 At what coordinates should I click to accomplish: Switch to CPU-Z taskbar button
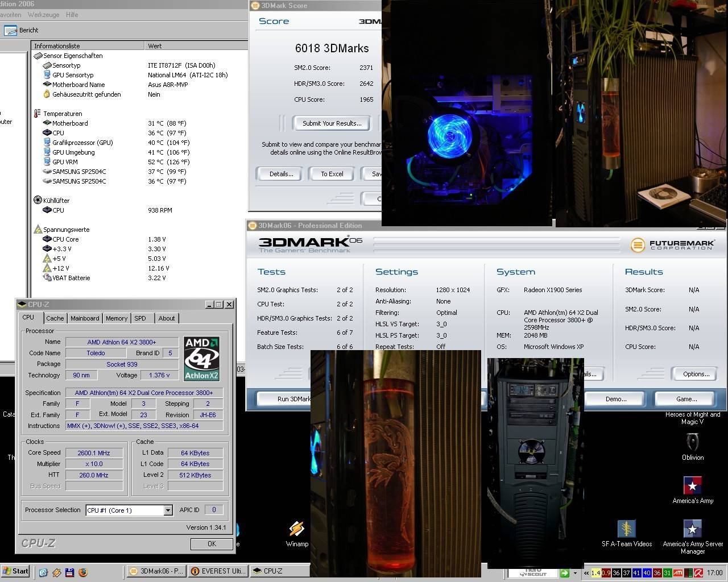click(279, 571)
